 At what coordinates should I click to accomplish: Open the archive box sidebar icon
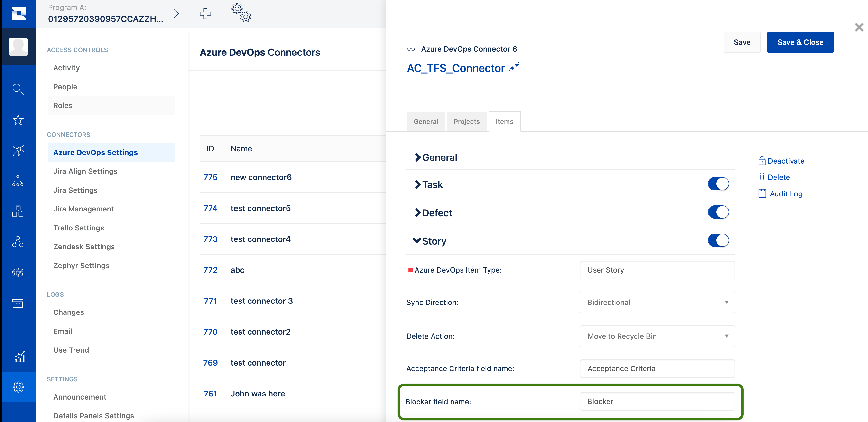[18, 303]
